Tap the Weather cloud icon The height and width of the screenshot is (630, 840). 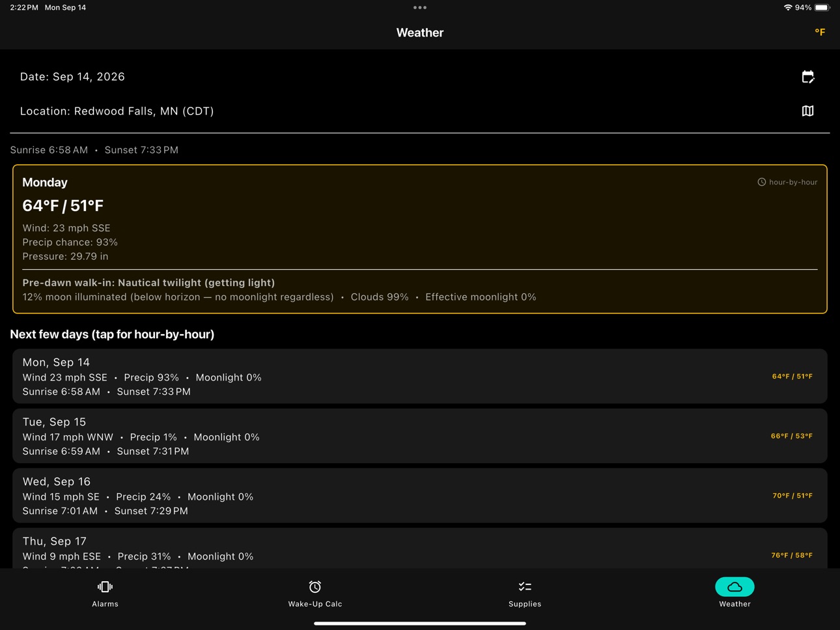735,587
